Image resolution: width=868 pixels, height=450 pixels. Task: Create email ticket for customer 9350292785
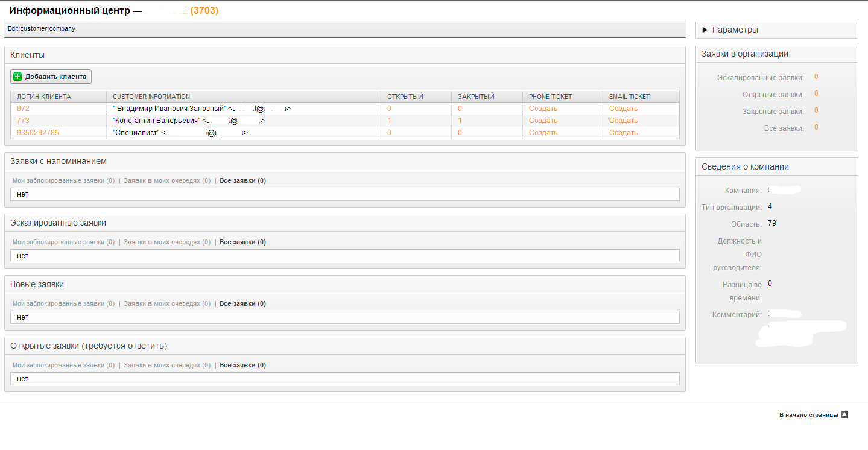623,133
